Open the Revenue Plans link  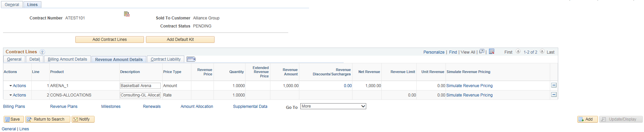point(64,107)
